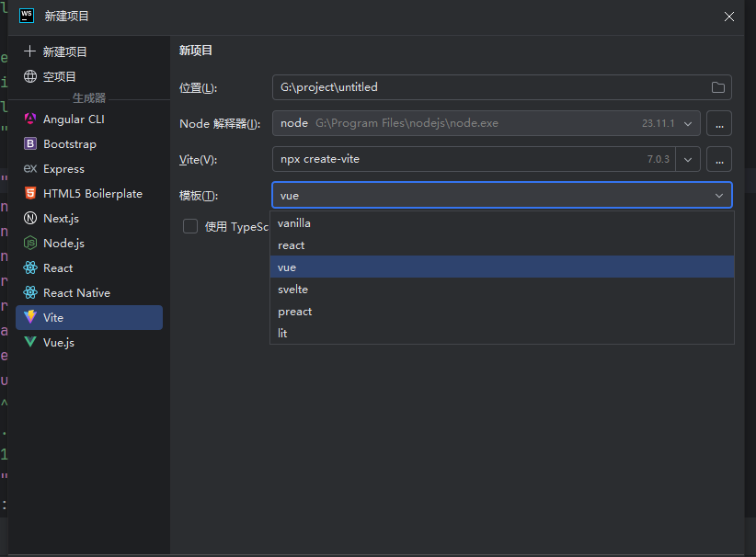Select Vue.js label in generators
The image size is (756, 557).
pyautogui.click(x=59, y=343)
